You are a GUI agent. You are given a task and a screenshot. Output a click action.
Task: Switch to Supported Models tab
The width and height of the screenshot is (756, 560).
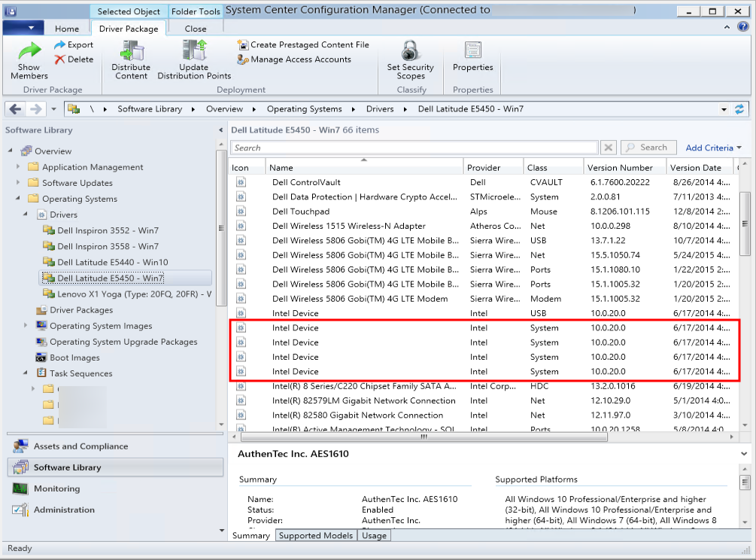tap(316, 535)
